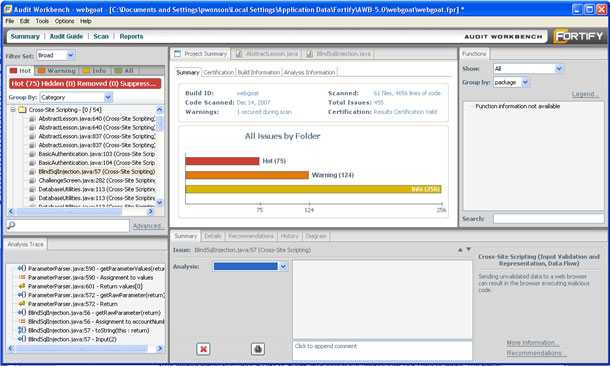
Task: Click icon of BlindSqlInjection.java:57 Input(2) trace node
Action: [x=22, y=339]
